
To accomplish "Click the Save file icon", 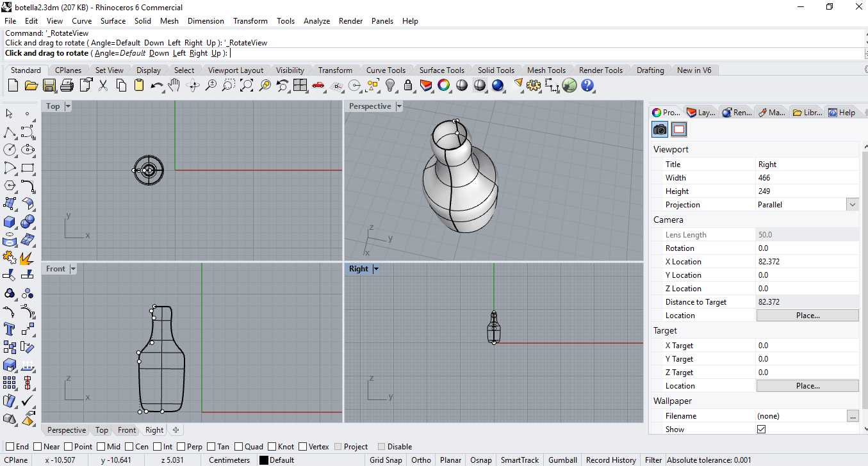I will pyautogui.click(x=49, y=85).
